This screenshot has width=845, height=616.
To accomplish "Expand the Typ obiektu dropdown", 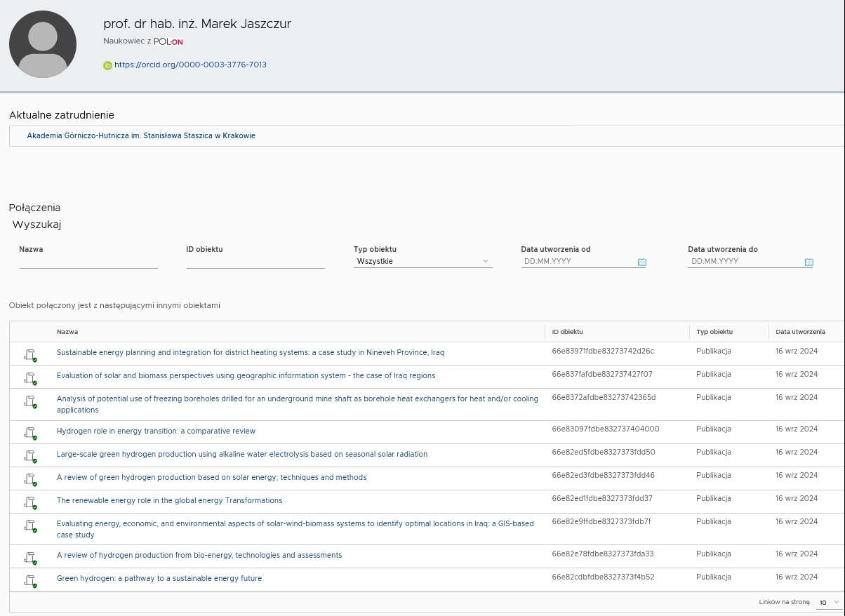I will click(x=422, y=261).
